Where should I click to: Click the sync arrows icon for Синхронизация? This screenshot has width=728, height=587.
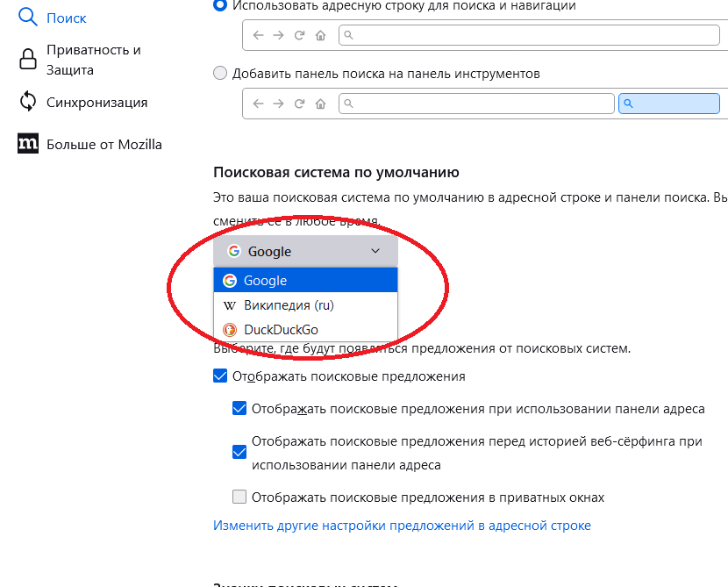tap(28, 102)
